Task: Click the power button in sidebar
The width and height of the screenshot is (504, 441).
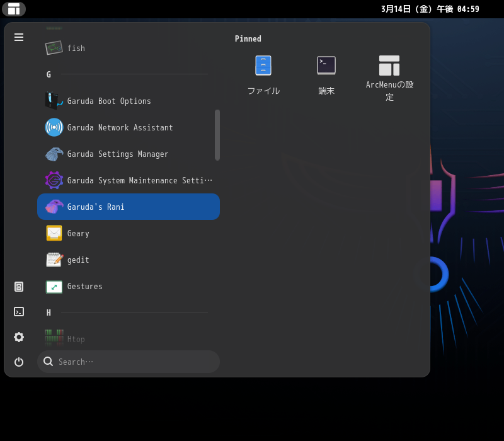Action: (19, 362)
